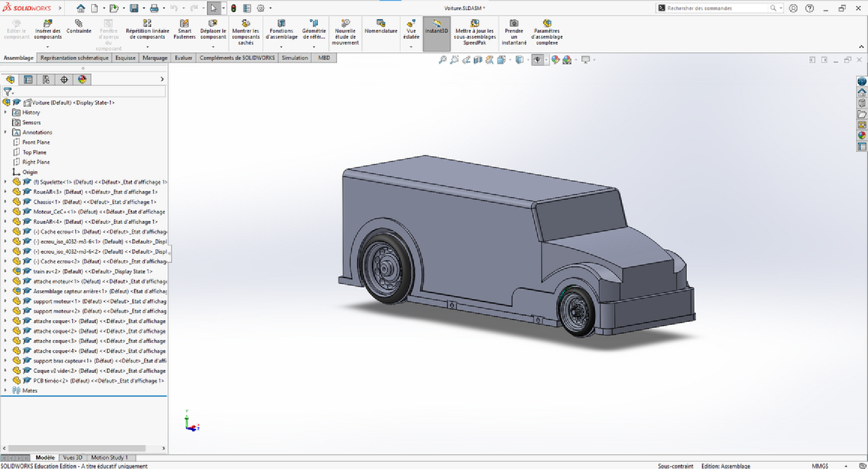Viewport: 868px width, 469px height.
Task: Switch to the Esquisse tab
Action: 125,58
